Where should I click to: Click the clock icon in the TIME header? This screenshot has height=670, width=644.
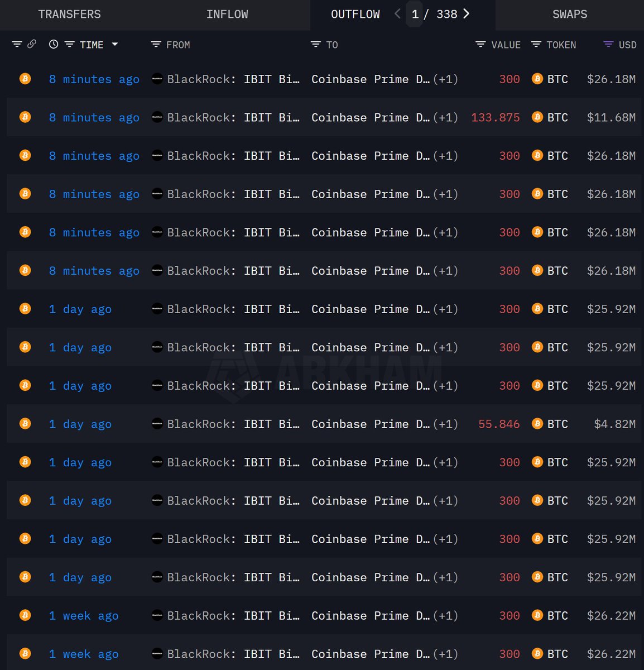(x=54, y=44)
